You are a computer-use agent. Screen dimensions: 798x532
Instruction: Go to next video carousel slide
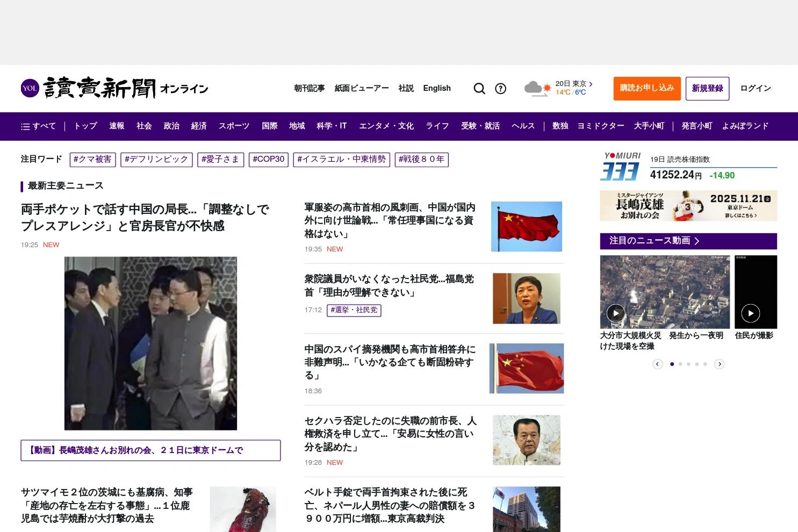click(x=719, y=364)
